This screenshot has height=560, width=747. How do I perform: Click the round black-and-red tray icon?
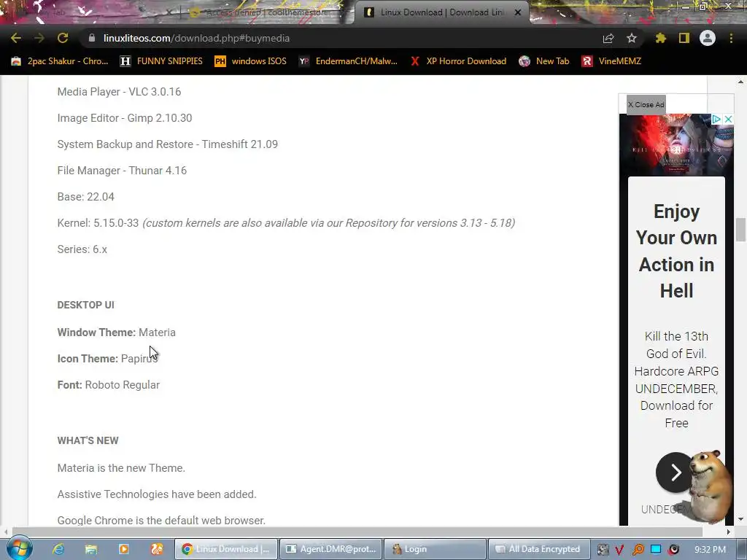point(673,550)
